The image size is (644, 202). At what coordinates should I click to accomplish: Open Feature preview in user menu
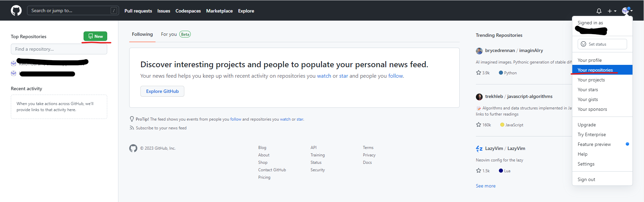pos(602,144)
